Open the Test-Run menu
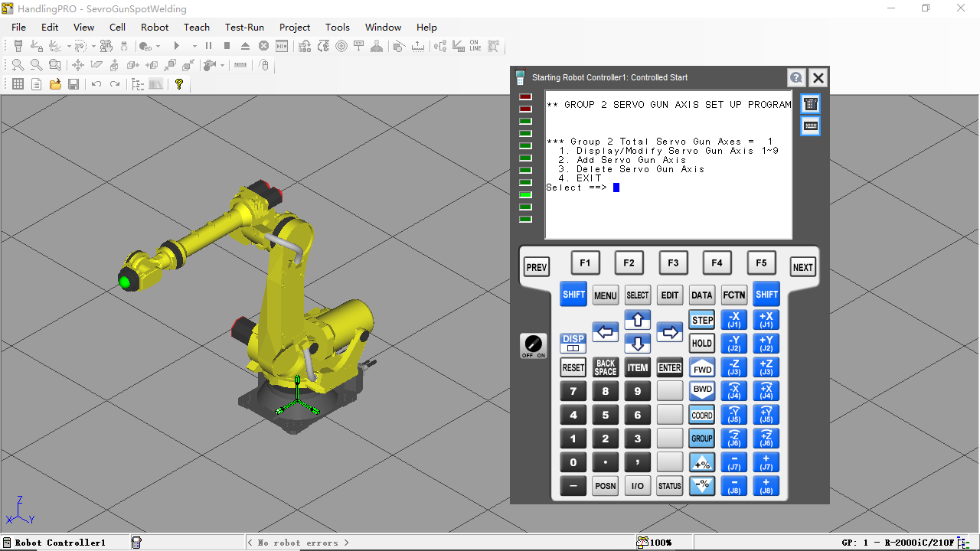Screen dimensions: 980x551 (x=244, y=27)
